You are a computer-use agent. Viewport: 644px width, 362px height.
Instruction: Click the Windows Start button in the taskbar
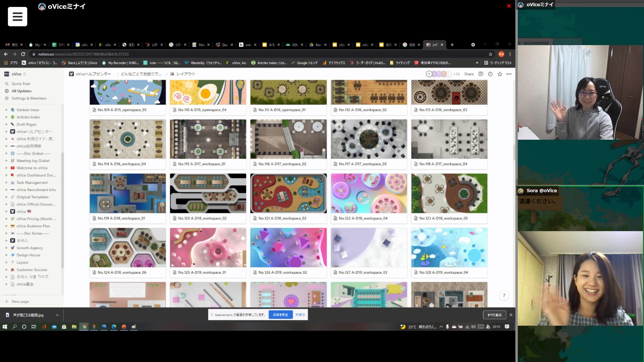pyautogui.click(x=5, y=326)
